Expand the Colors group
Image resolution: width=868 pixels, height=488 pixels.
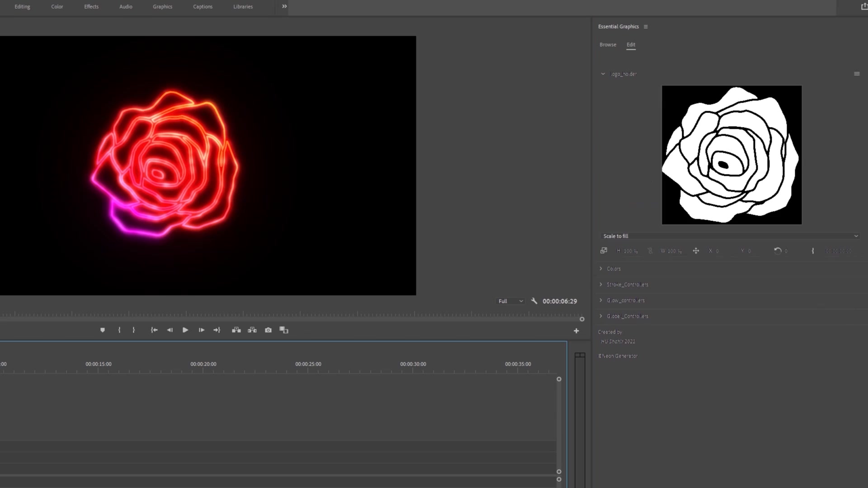601,269
